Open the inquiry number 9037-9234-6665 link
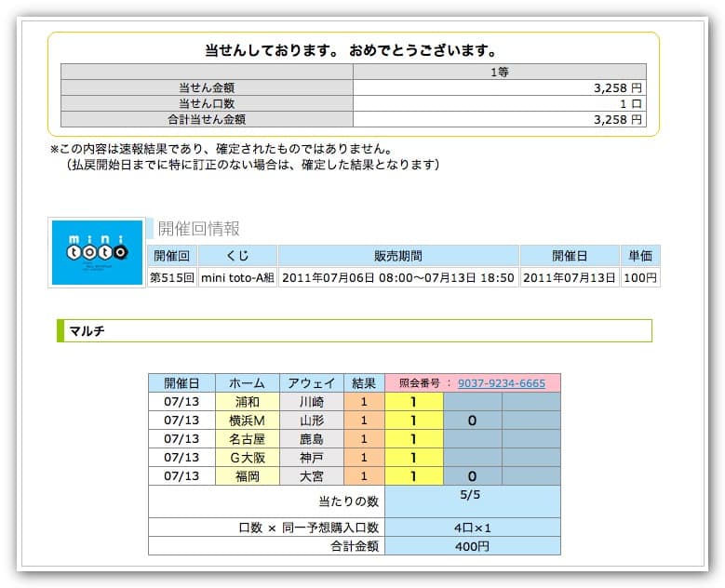Image resolution: width=725 pixels, height=588 pixels. (x=501, y=382)
